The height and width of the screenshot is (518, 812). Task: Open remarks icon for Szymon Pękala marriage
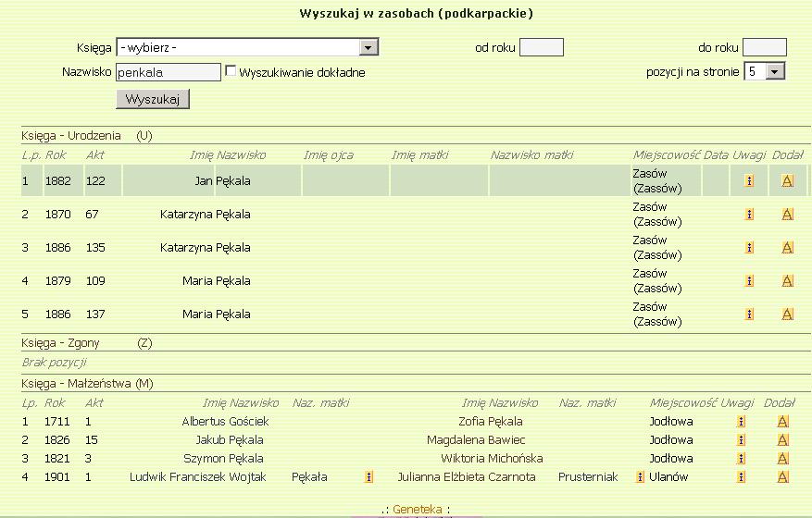coord(741,459)
